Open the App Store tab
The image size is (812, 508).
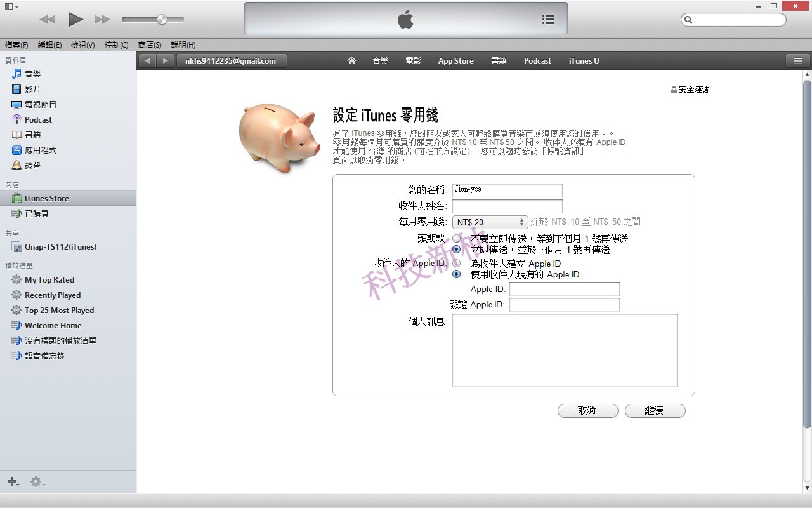pos(455,61)
